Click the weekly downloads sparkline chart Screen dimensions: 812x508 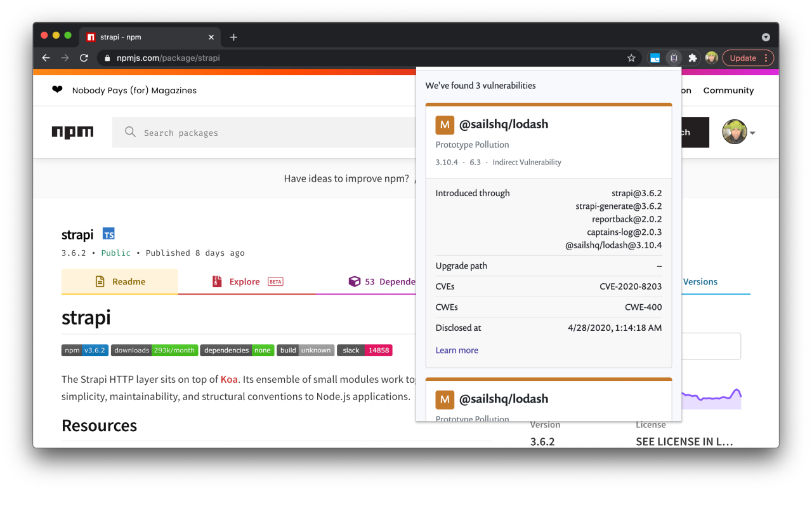pyautogui.click(x=712, y=398)
